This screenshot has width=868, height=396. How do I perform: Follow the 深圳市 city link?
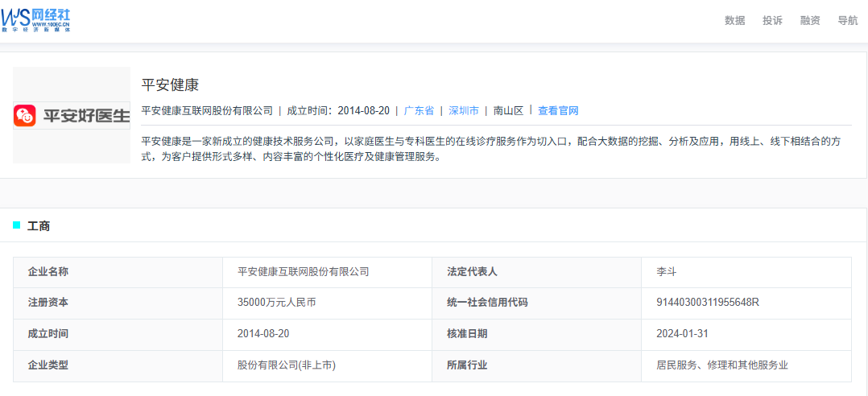[x=463, y=110]
